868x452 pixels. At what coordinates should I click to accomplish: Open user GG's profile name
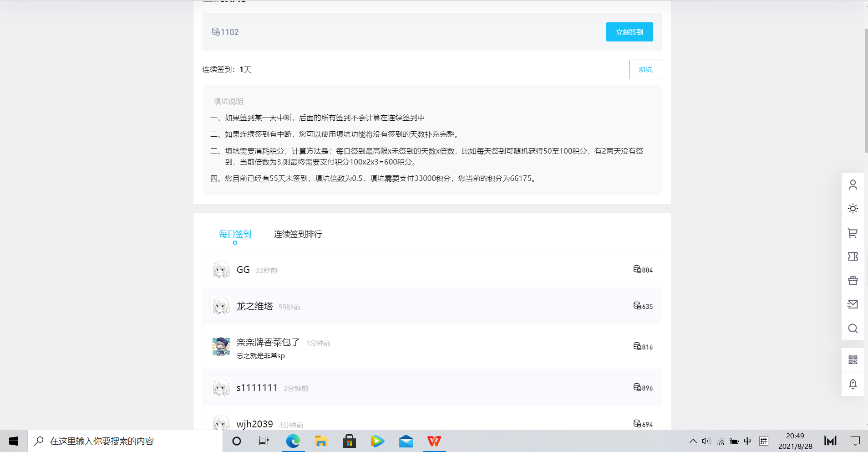[x=243, y=270]
